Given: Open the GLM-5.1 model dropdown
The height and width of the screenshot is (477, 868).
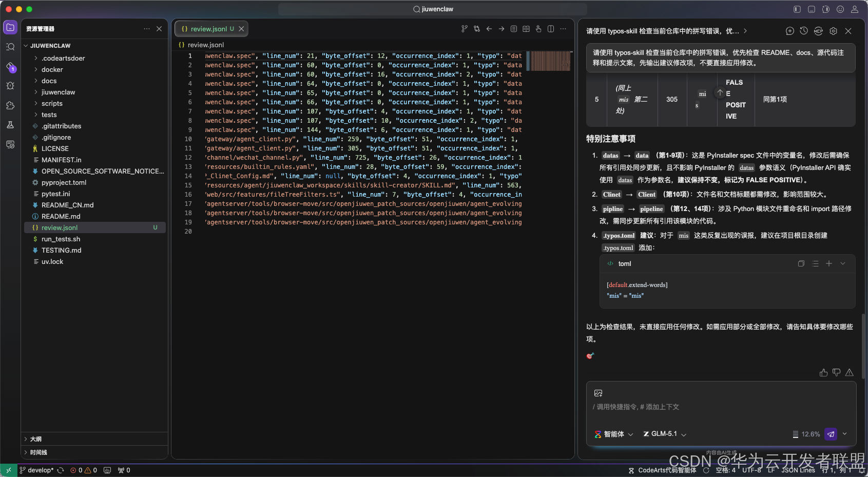Looking at the screenshot, I should (x=665, y=434).
